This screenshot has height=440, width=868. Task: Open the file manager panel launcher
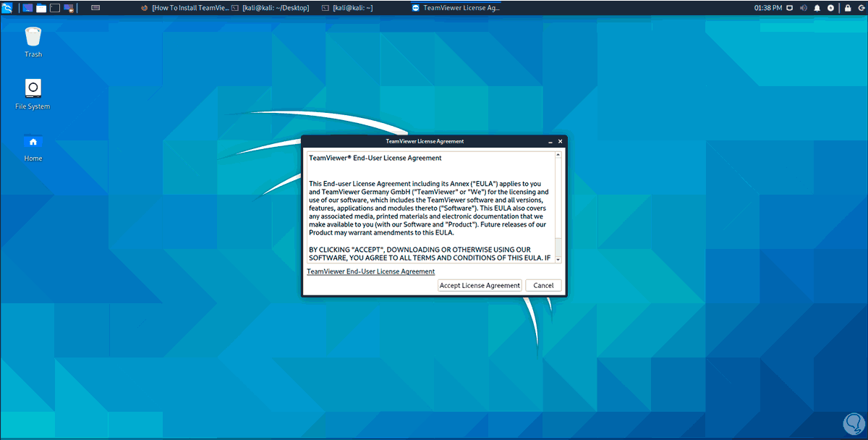click(x=41, y=8)
